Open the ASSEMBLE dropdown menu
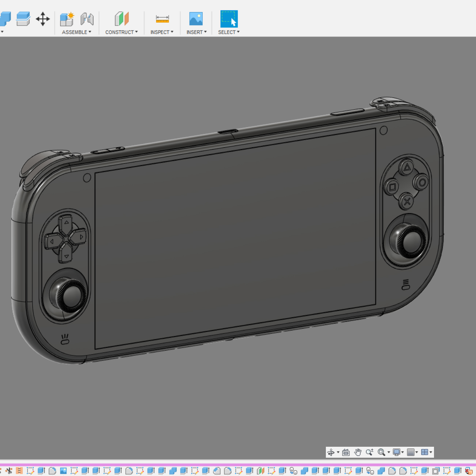 point(76,32)
